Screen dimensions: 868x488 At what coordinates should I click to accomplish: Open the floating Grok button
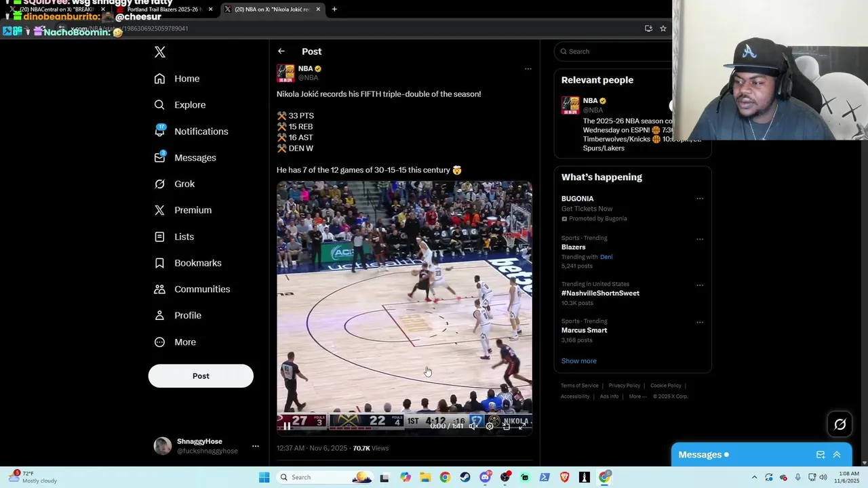pos(840,424)
